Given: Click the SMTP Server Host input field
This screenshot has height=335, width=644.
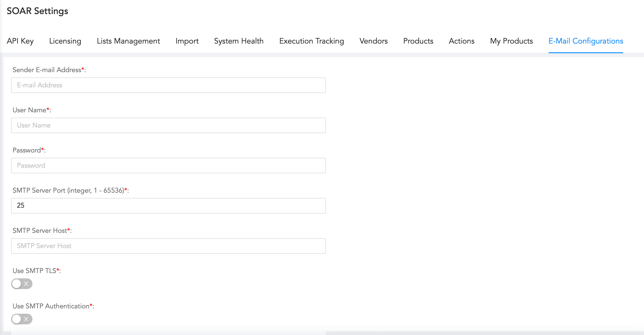Looking at the screenshot, I should click(169, 246).
